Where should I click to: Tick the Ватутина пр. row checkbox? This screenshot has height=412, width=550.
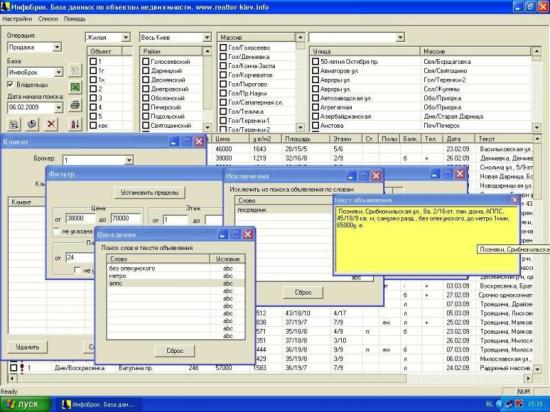[x=13, y=368]
